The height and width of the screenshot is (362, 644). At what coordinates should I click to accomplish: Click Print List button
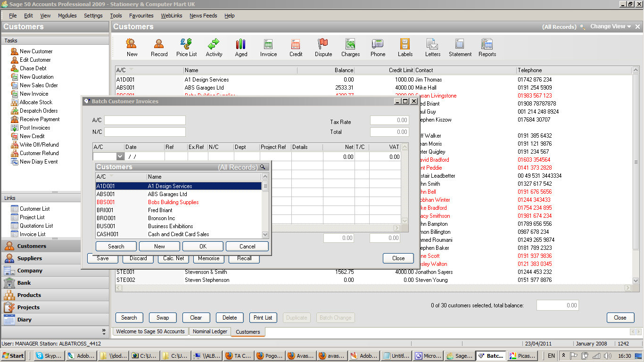click(263, 318)
